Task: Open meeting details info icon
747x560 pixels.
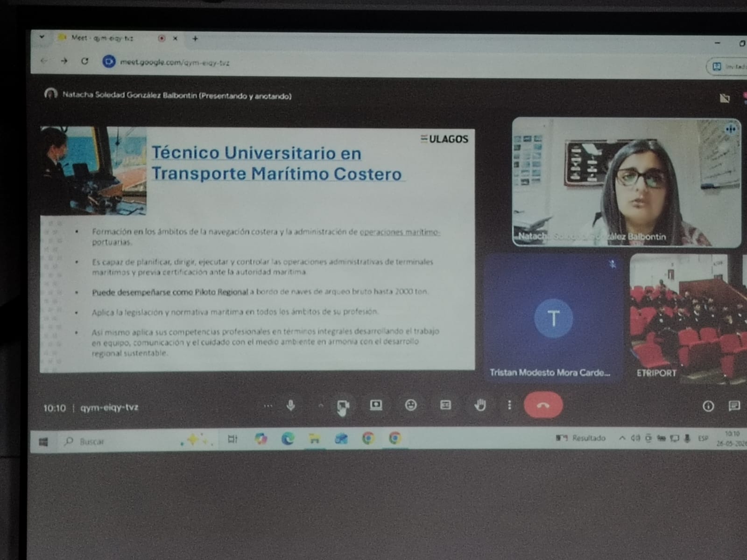Action: [708, 406]
